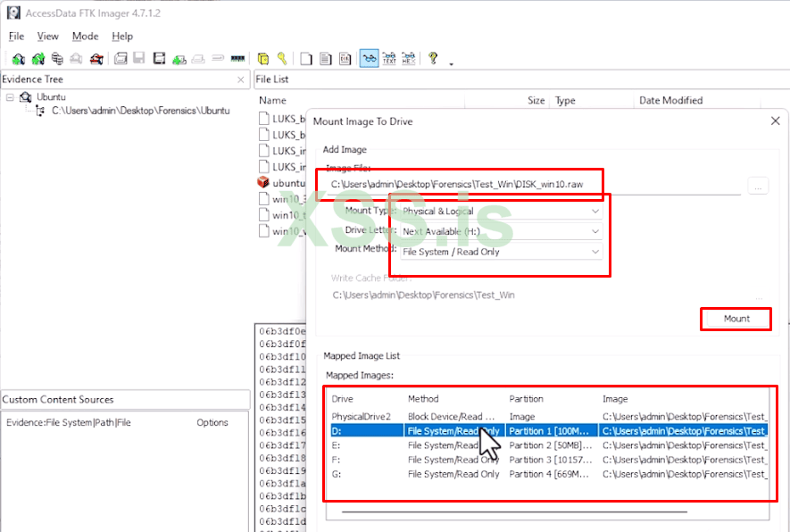Click the Verify Drive/Image icon
Viewport: 790px width, 532px height.
pyautogui.click(x=218, y=58)
